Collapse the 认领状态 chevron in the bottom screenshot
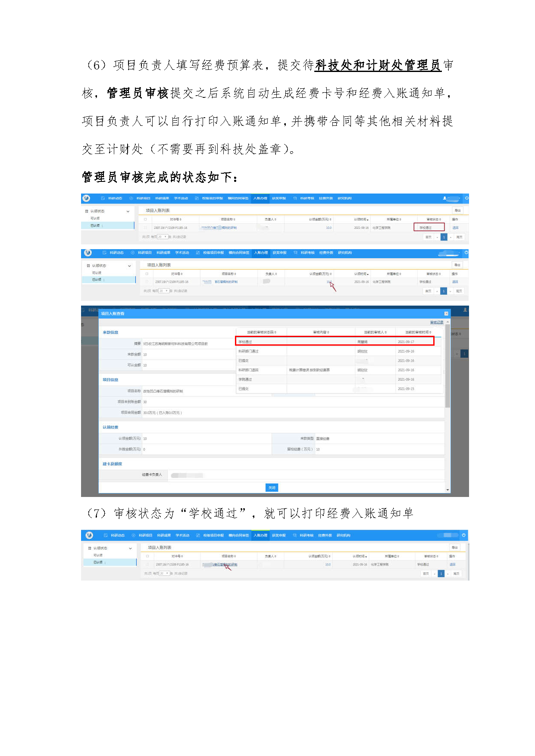The image size is (535, 756). tap(130, 548)
